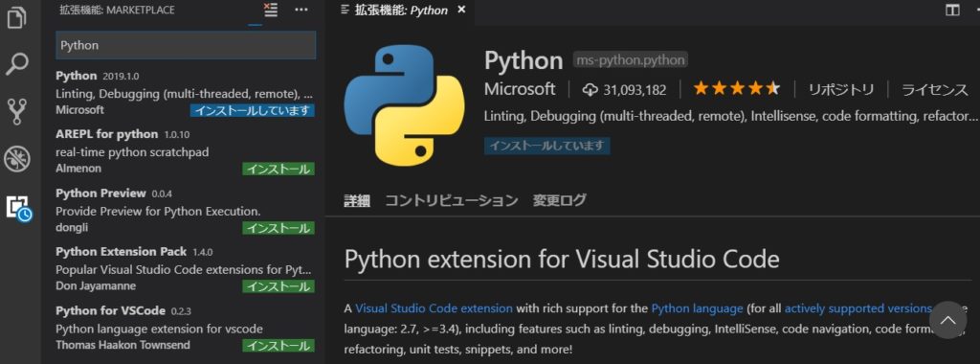Click the Python extension for Visual Studio Code heading
980x364 pixels.
point(562,259)
